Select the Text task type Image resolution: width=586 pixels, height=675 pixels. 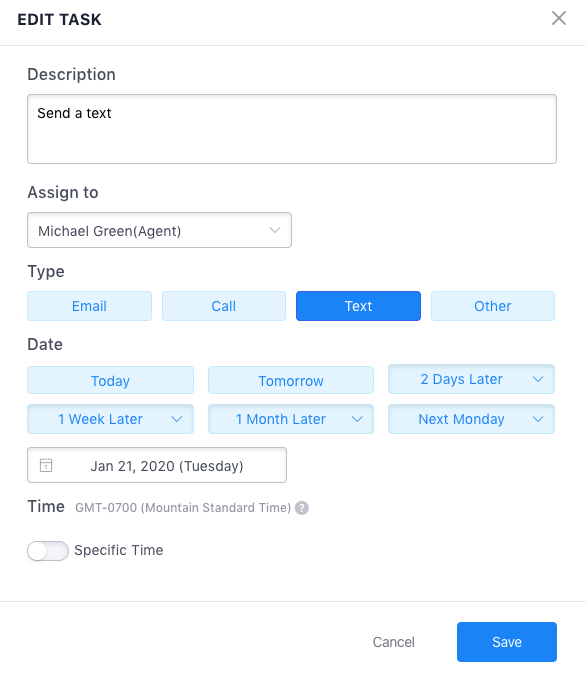tap(358, 306)
